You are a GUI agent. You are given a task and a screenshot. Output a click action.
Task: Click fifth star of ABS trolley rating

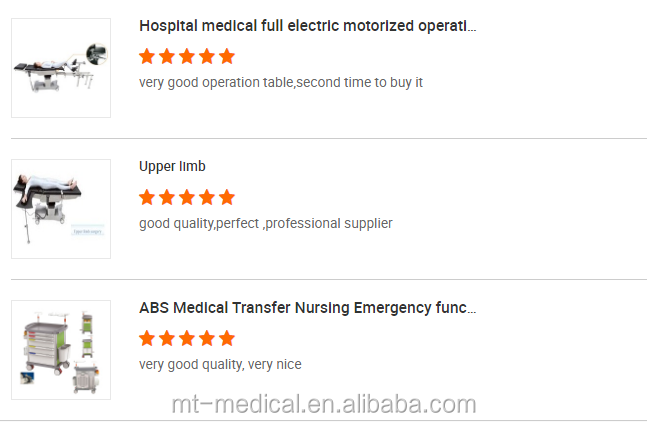pyautogui.click(x=227, y=338)
